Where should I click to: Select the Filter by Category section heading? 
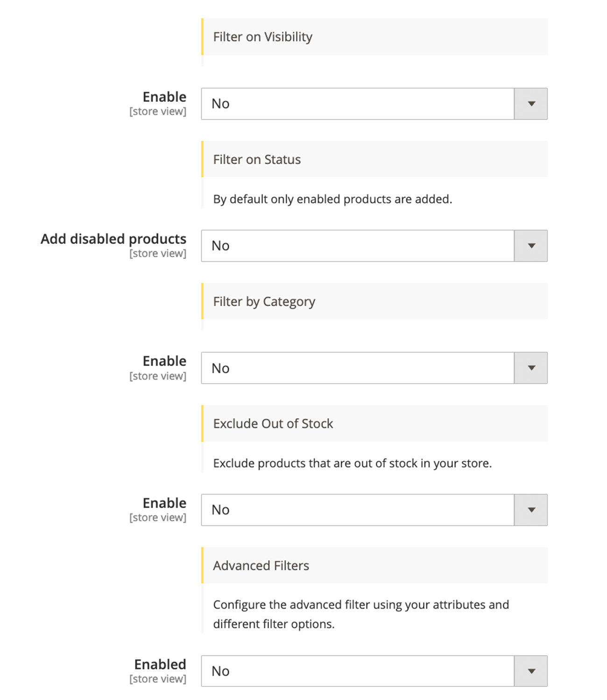[x=264, y=301]
